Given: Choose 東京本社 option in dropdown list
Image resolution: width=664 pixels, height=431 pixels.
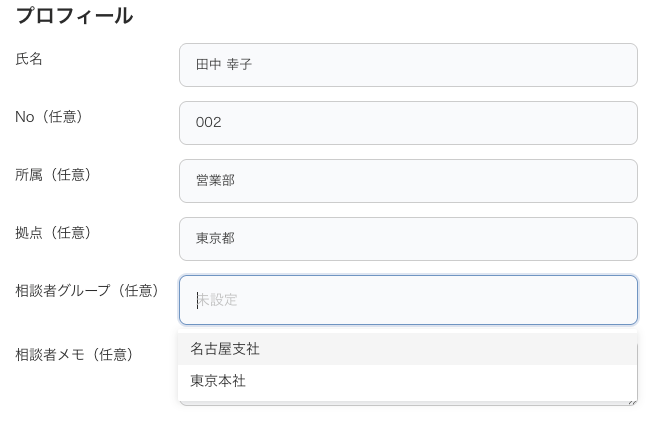Looking at the screenshot, I should [x=407, y=381].
